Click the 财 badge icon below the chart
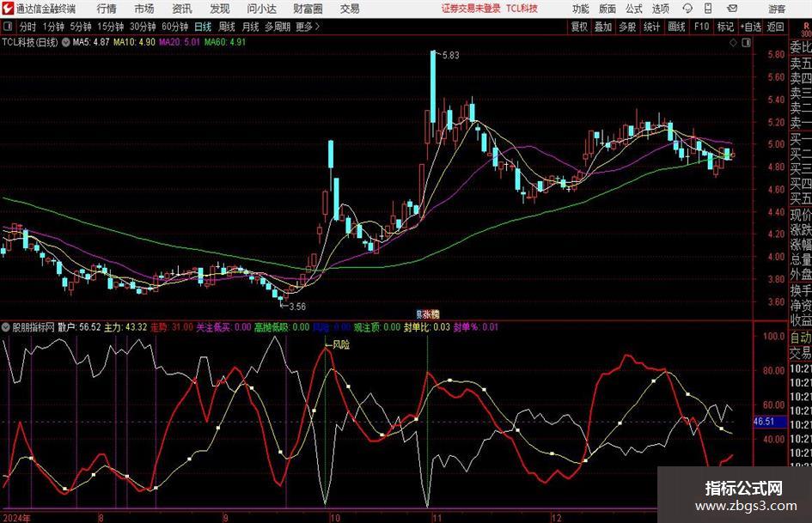Image resolution: width=812 pixels, height=523 pixels. coord(419,313)
